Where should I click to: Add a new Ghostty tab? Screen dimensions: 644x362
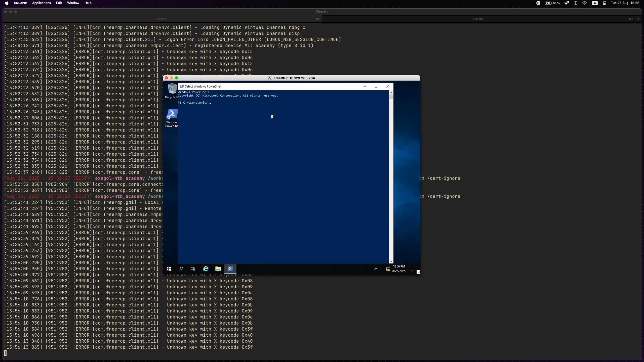638,19
